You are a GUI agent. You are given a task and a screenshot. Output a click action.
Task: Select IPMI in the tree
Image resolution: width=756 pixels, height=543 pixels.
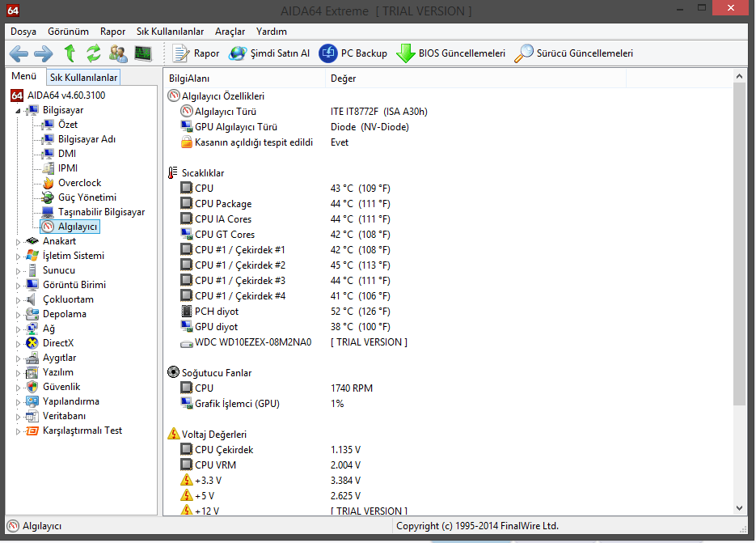point(67,168)
